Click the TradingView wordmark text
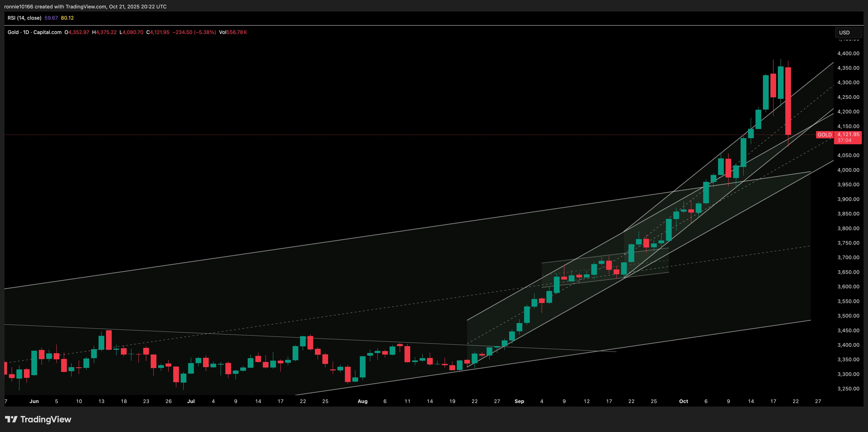 click(x=46, y=419)
